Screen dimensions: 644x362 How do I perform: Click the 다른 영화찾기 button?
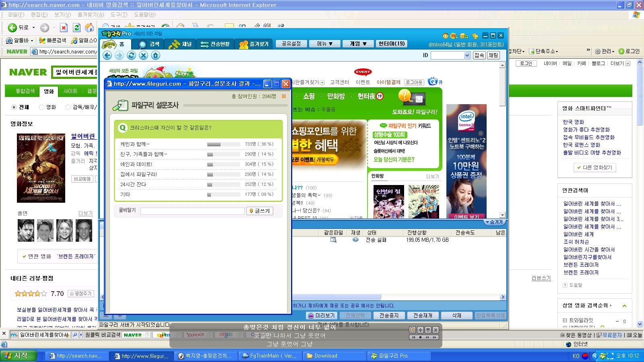594,167
